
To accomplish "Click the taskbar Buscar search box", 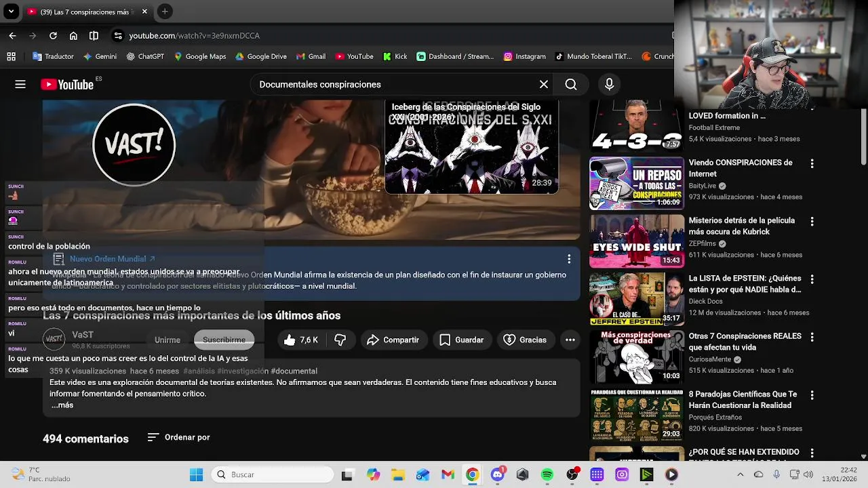I will [x=272, y=475].
